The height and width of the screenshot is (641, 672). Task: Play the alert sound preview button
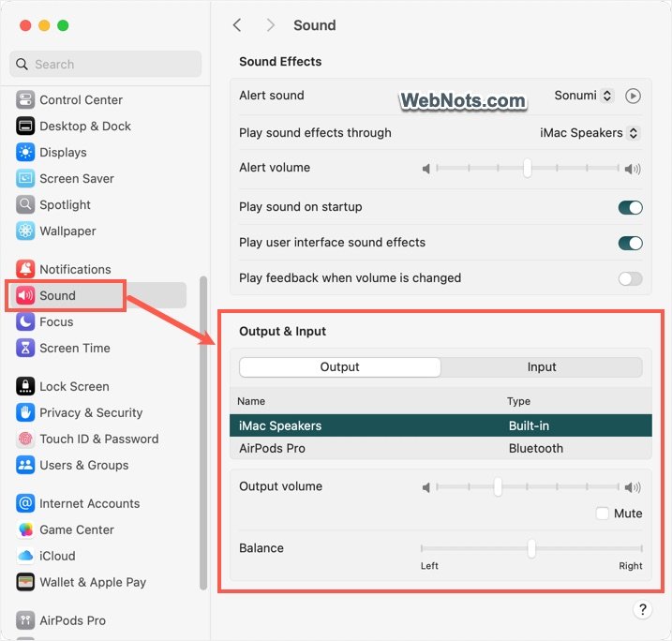(x=633, y=96)
